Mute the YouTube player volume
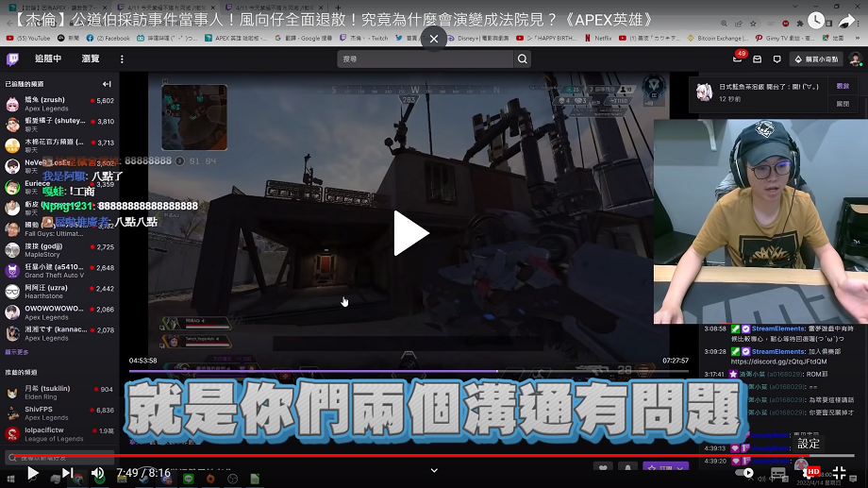868x488 pixels. [x=98, y=473]
